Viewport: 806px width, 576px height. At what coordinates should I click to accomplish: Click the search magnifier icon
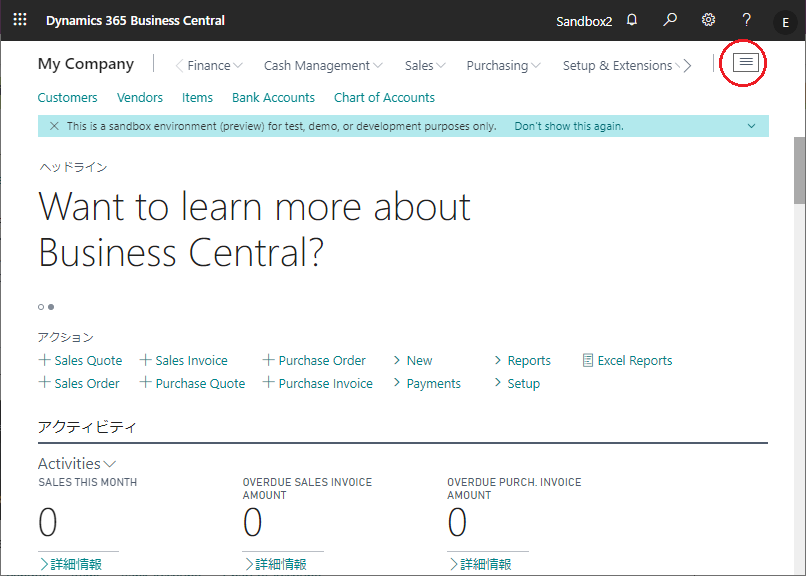(x=670, y=20)
